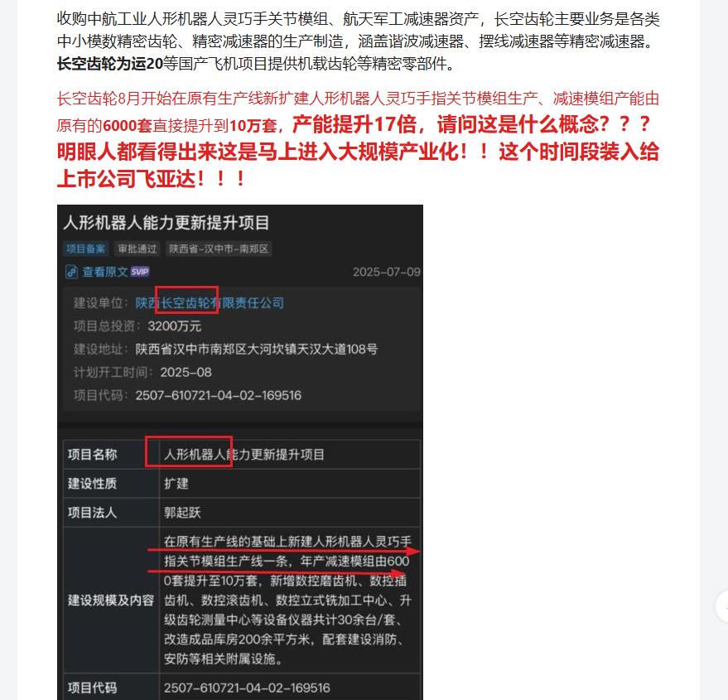Click project code in the top card

218,395
